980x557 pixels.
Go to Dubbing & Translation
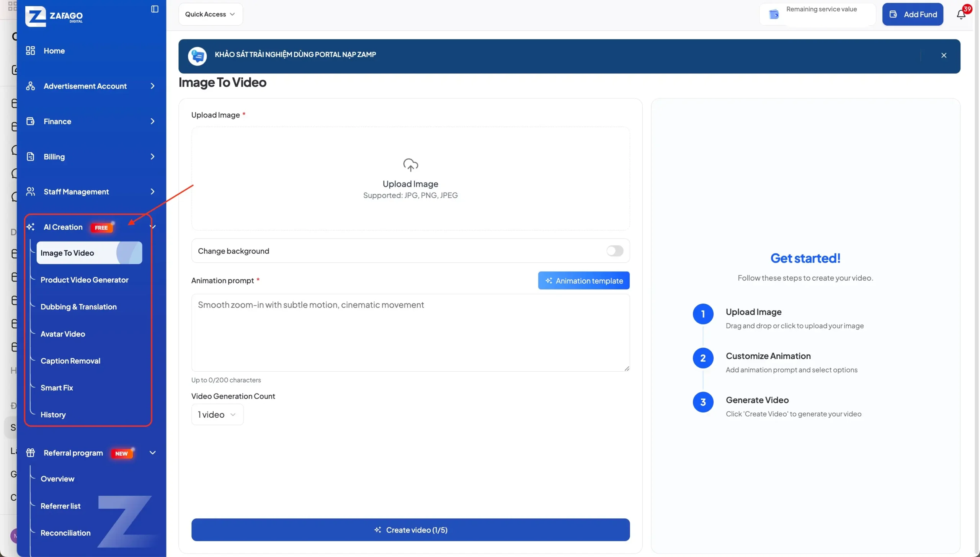pyautogui.click(x=78, y=307)
